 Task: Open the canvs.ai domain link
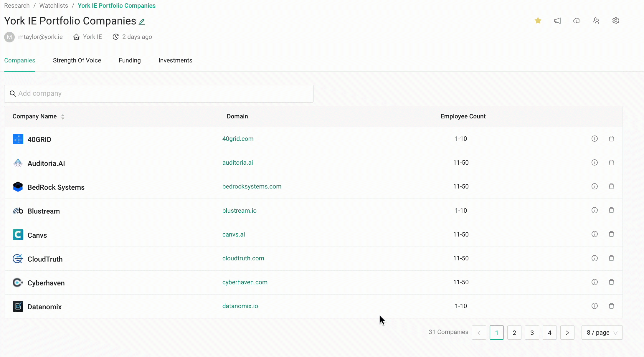(x=234, y=234)
